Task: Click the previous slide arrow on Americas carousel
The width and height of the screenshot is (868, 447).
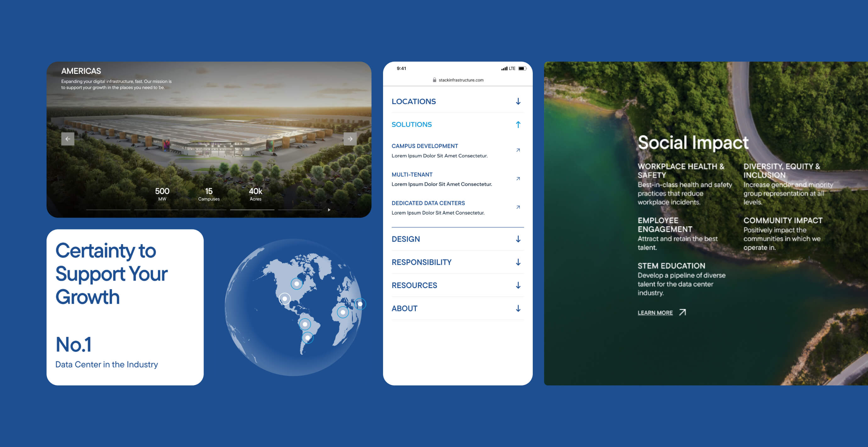Action: coord(68,139)
